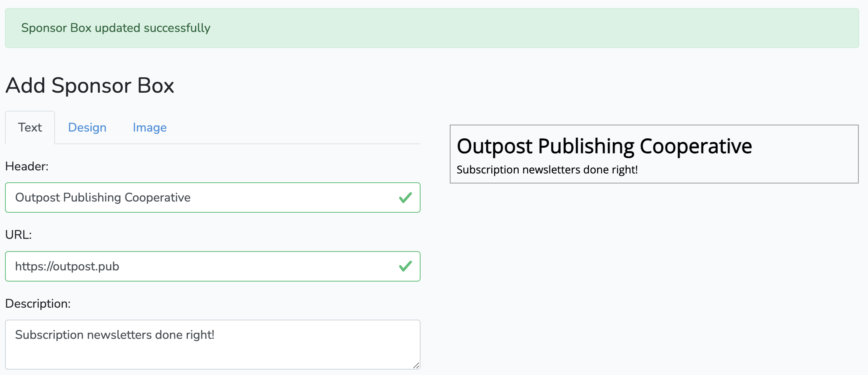The image size is (868, 375).
Task: Open the Image tab
Action: (150, 127)
